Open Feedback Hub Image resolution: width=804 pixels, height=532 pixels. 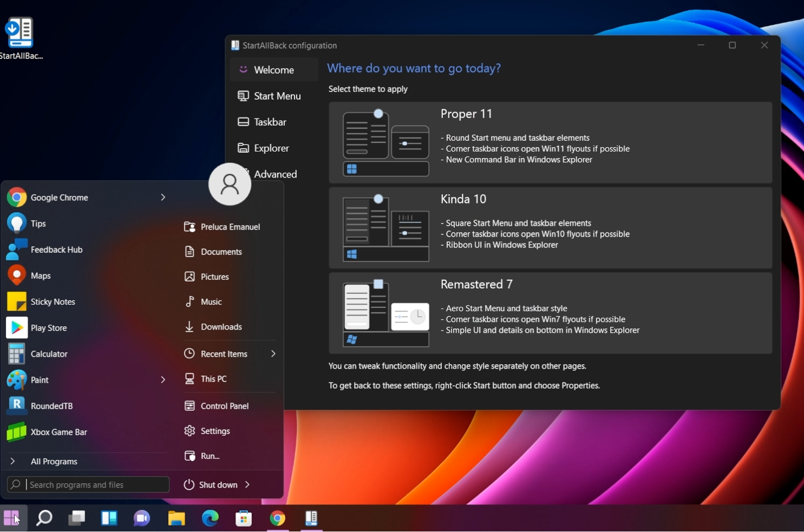[56, 249]
